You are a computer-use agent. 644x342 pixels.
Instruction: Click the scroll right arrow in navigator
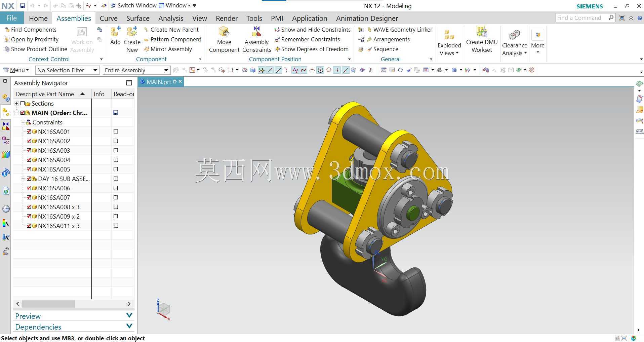click(x=129, y=304)
